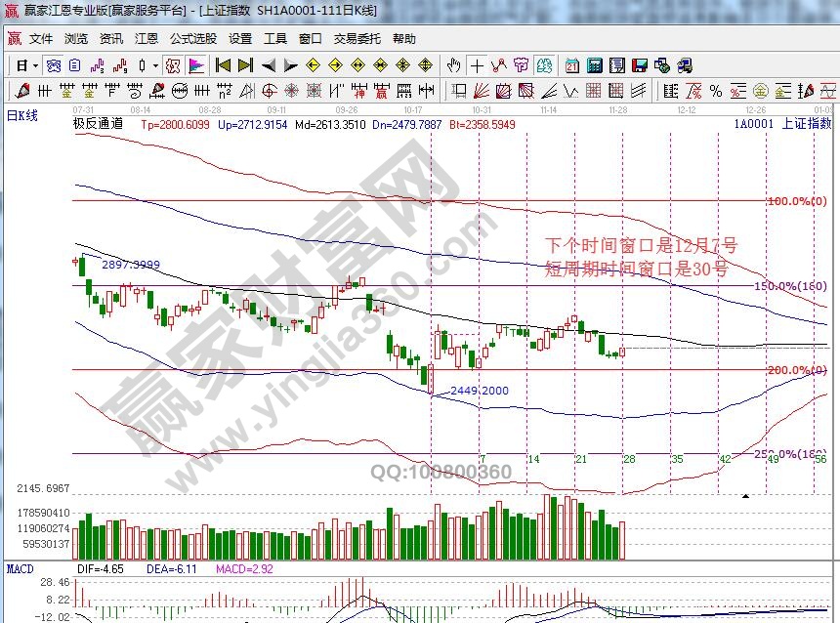Click the black left arrow icon
The height and width of the screenshot is (623, 840).
(269, 65)
